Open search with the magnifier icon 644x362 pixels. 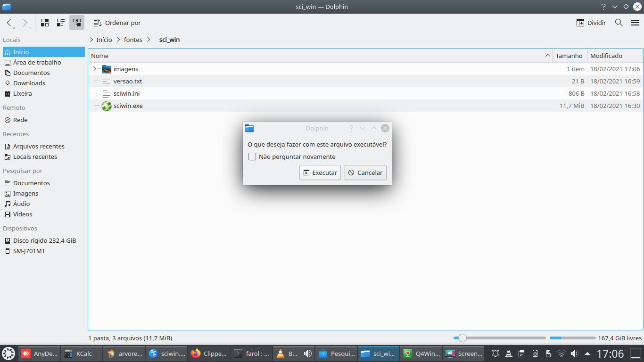619,23
